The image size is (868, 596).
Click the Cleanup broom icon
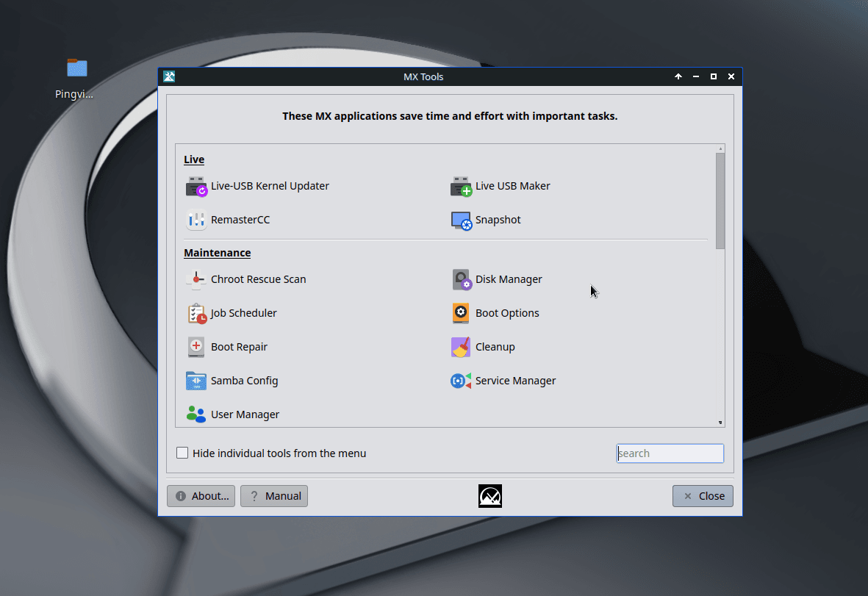click(461, 347)
